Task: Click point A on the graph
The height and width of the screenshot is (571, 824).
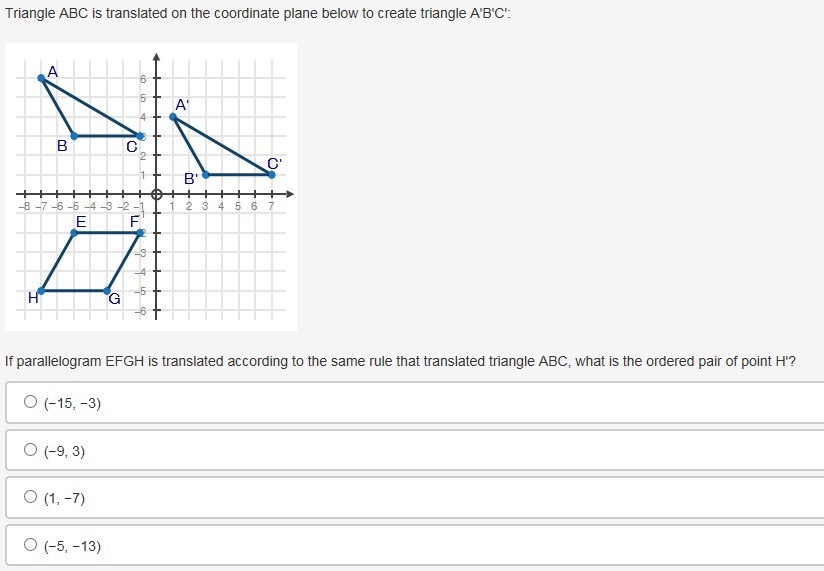Action: click(x=42, y=78)
